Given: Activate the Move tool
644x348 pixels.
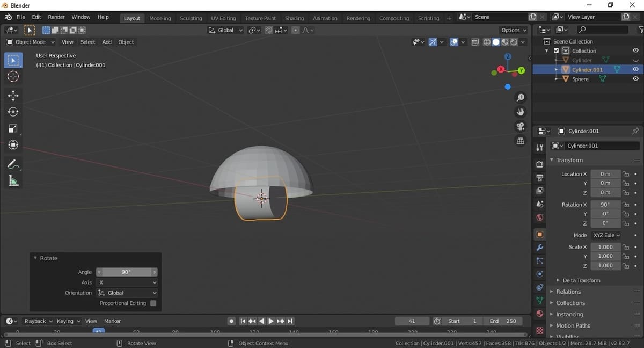Looking at the screenshot, I should click(13, 96).
